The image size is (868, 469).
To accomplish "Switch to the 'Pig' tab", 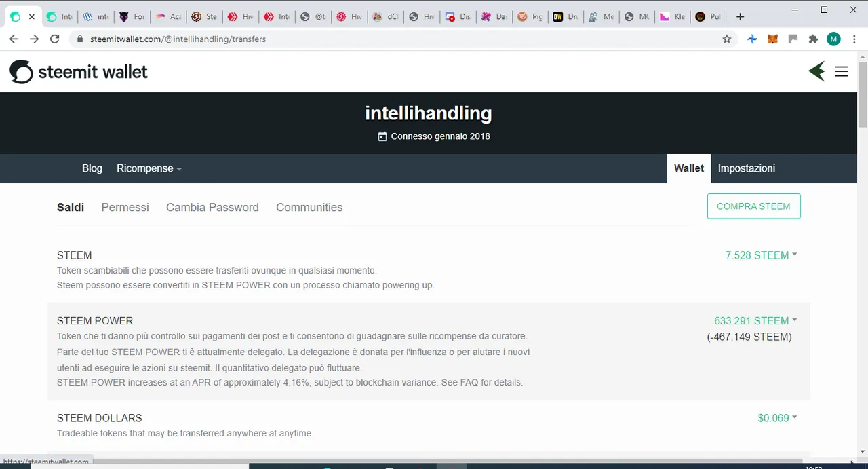I will tap(530, 16).
